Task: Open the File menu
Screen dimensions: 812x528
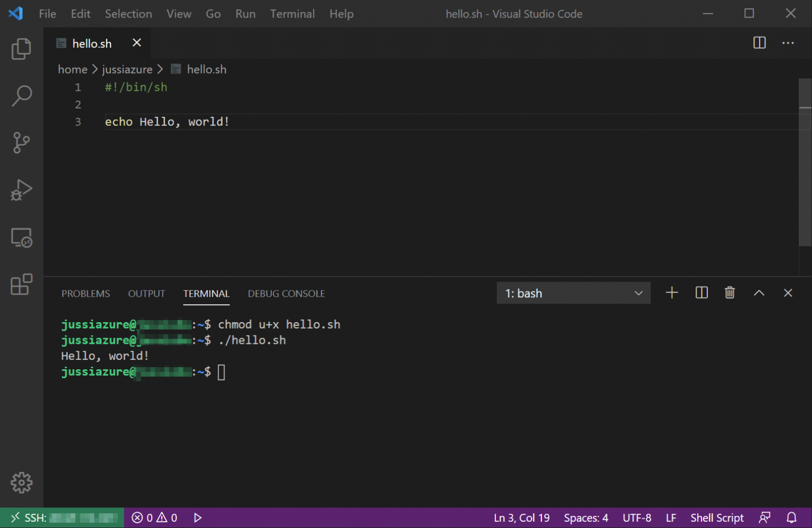Action: point(48,14)
